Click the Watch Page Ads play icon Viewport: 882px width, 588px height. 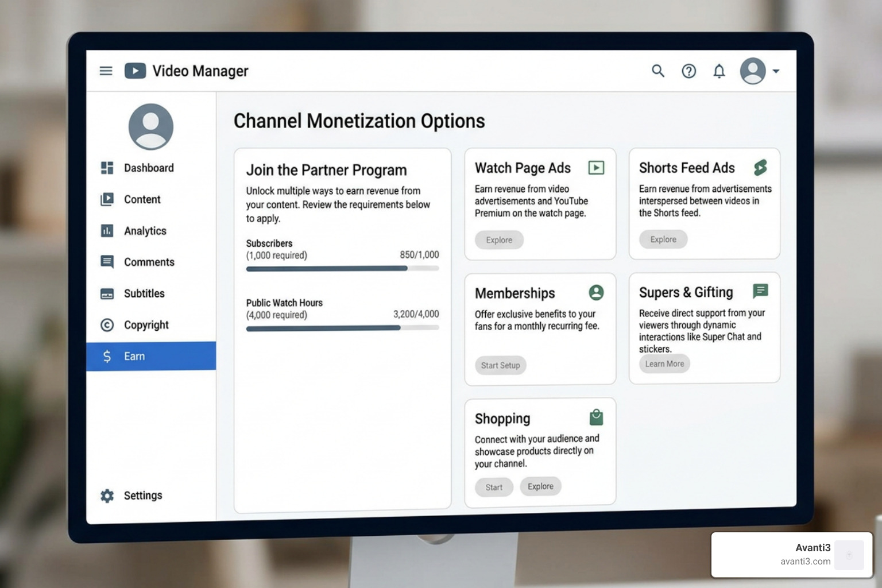596,168
